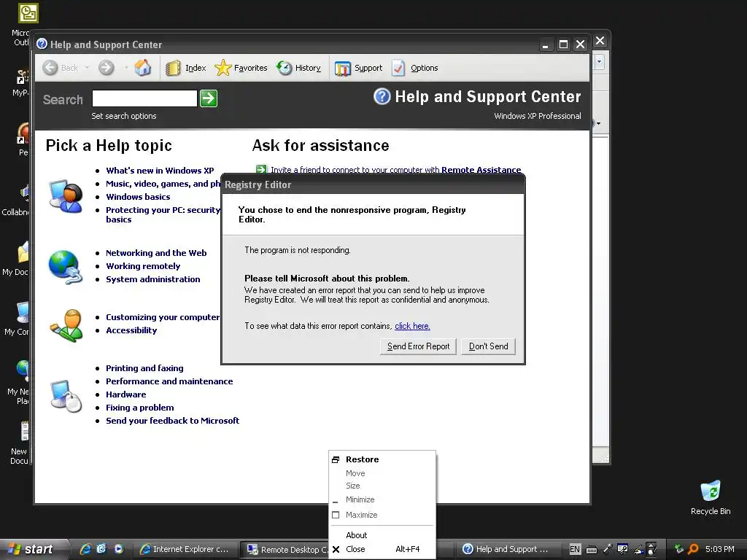Choose Maximize in the context menu
Screen dimensions: 747x560
[x=382, y=515]
